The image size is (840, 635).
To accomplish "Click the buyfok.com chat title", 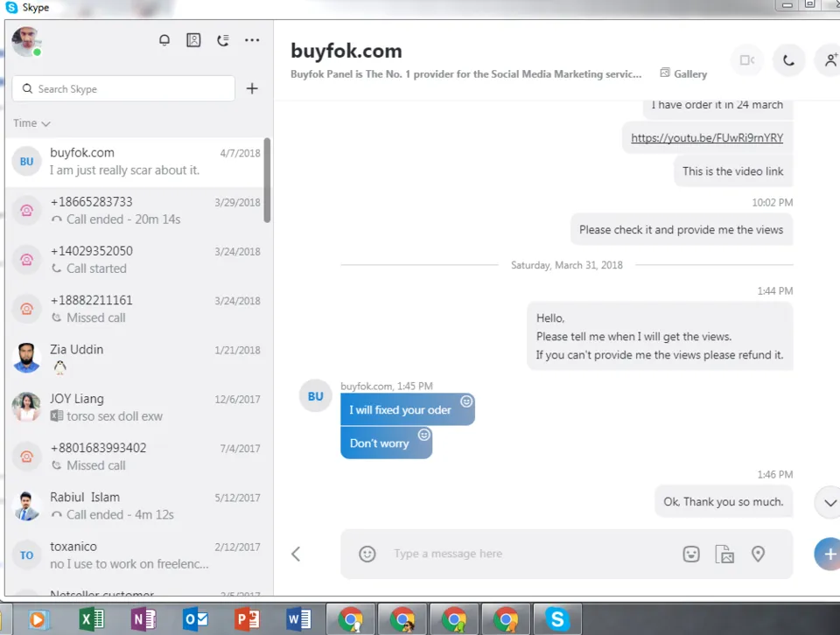I will (346, 51).
